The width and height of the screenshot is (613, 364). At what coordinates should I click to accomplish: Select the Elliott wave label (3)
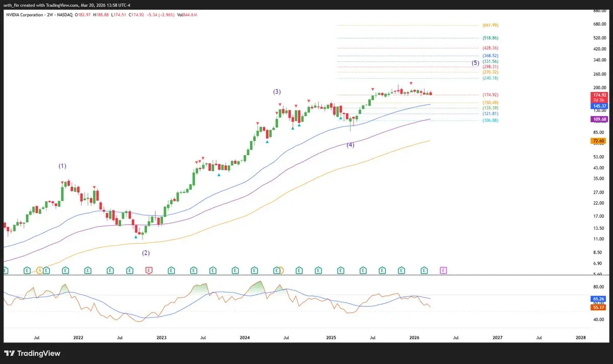276,92
